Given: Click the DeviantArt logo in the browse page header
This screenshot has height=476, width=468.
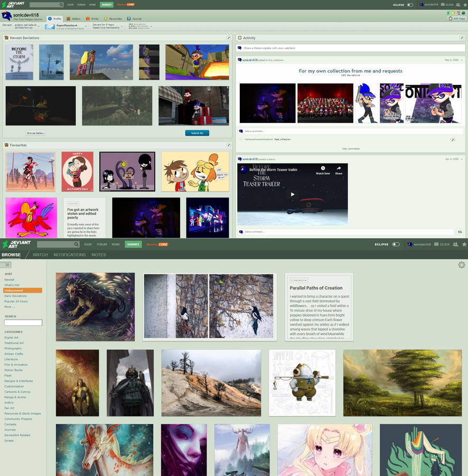Looking at the screenshot, I should 16,244.
